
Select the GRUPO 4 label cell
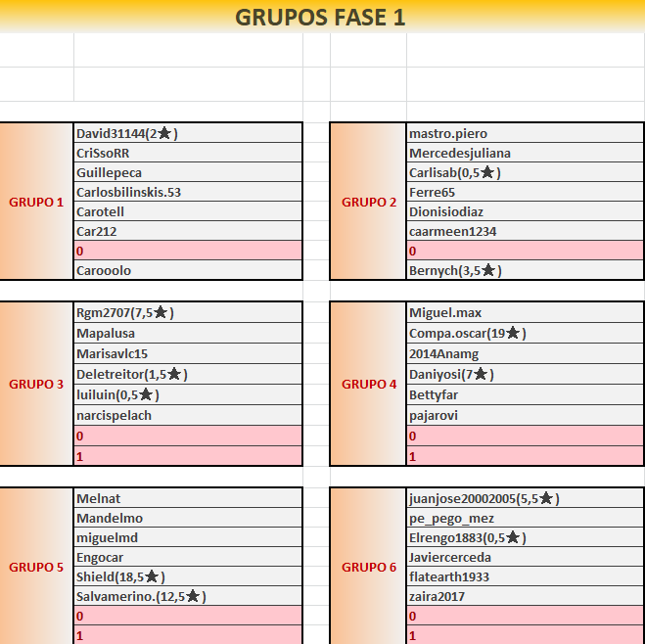(369, 385)
